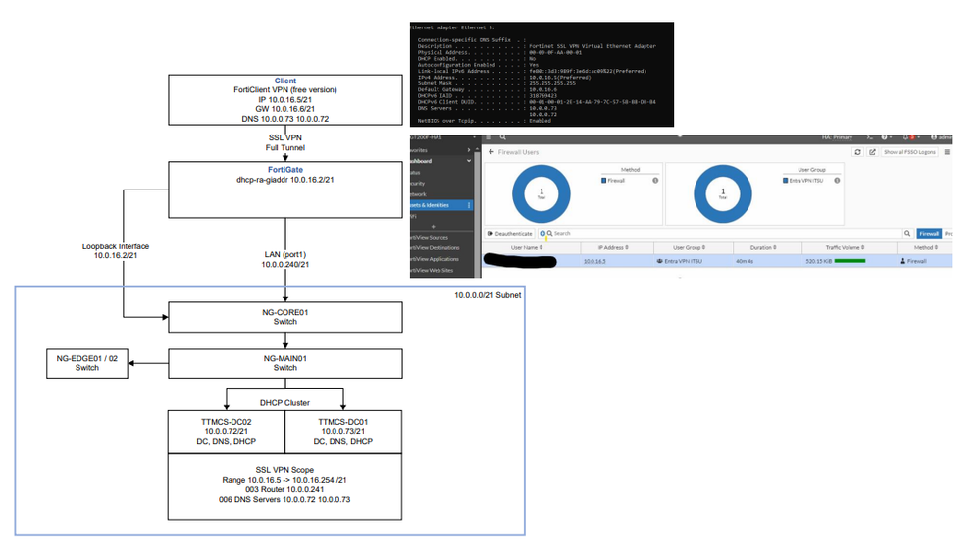The width and height of the screenshot is (980, 542).
Task: Click the Loopback Interface 10.0.16.2/21 label
Action: (x=116, y=251)
